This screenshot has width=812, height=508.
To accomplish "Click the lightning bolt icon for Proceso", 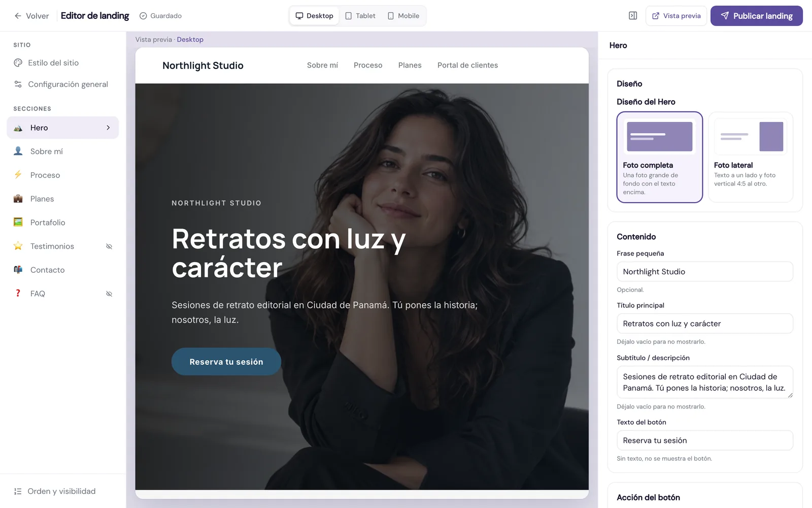I will tap(18, 175).
